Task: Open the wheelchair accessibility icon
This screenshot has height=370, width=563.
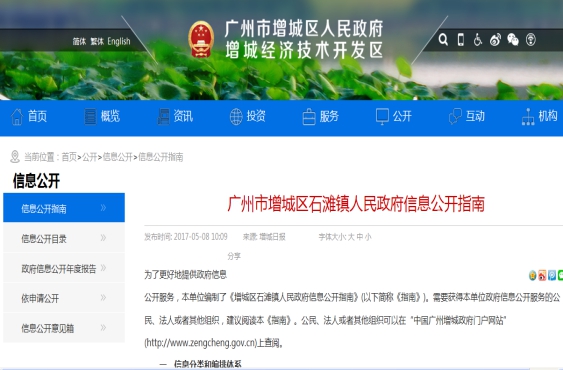Action: [478, 40]
